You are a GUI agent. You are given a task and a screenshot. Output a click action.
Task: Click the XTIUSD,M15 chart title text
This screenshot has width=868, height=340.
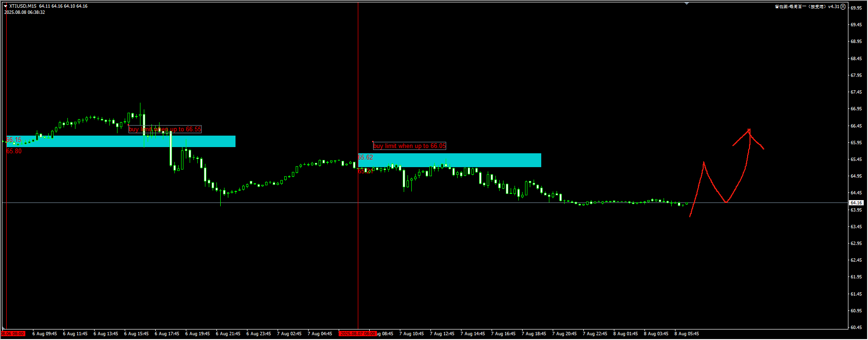tap(22, 6)
